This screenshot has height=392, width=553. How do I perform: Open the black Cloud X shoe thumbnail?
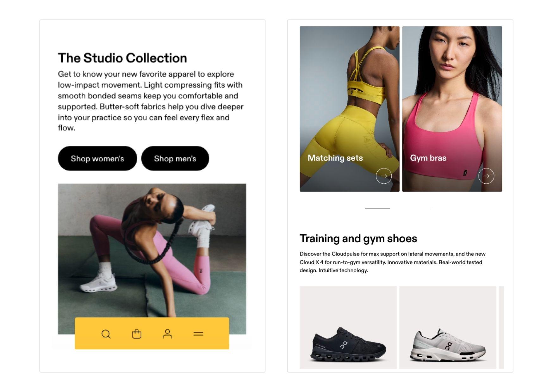(348, 328)
